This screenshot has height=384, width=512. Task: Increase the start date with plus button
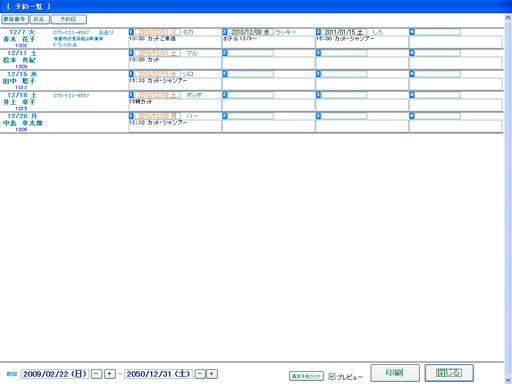[x=110, y=374]
